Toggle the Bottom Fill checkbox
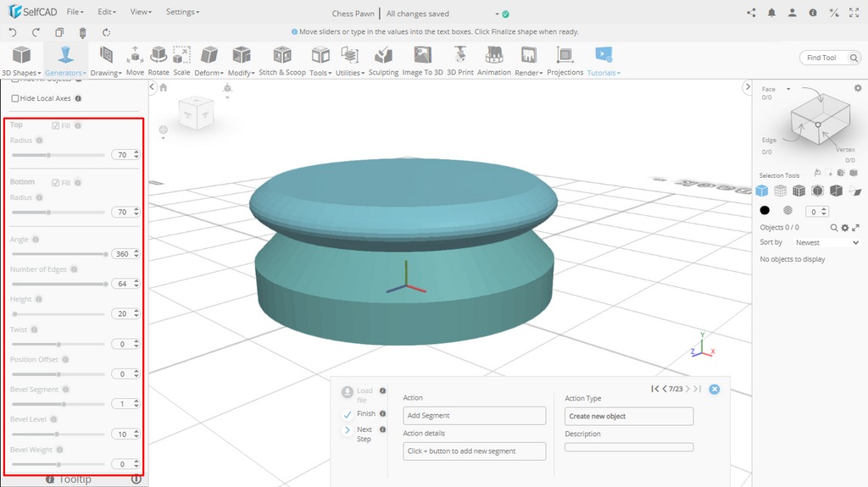The width and height of the screenshot is (868, 487). [x=56, y=182]
